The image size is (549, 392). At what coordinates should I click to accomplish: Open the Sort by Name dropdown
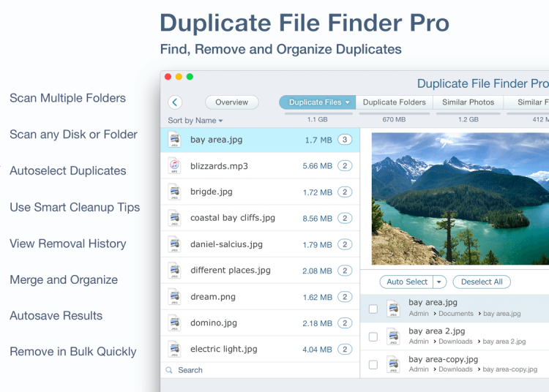[x=195, y=121]
